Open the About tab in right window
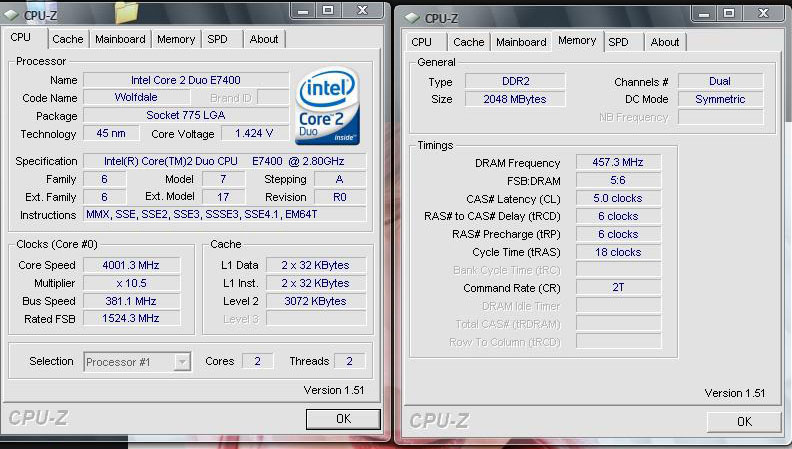The image size is (792, 449). (665, 42)
